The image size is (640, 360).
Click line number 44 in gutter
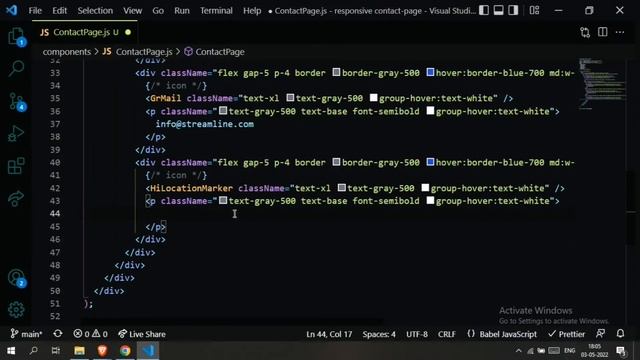(x=55, y=213)
